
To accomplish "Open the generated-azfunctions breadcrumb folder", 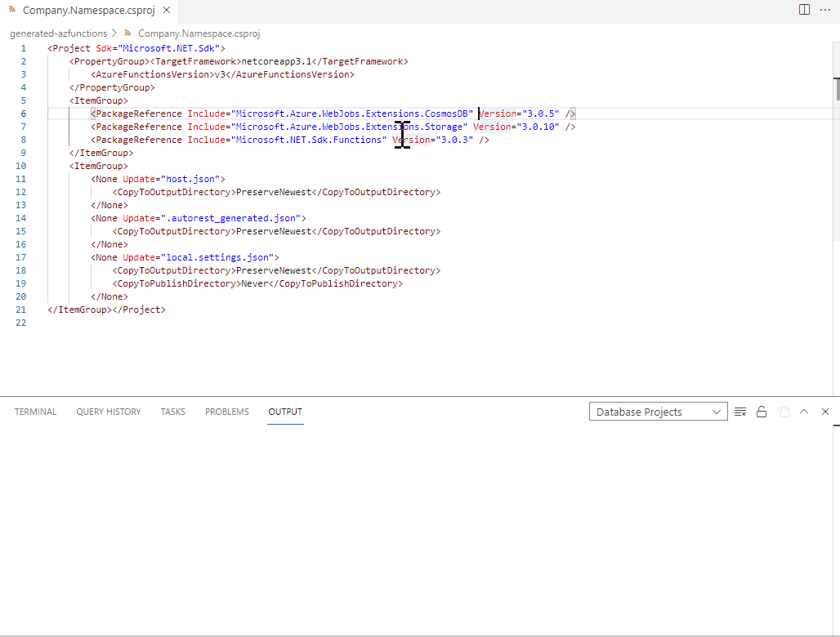I will (58, 33).
